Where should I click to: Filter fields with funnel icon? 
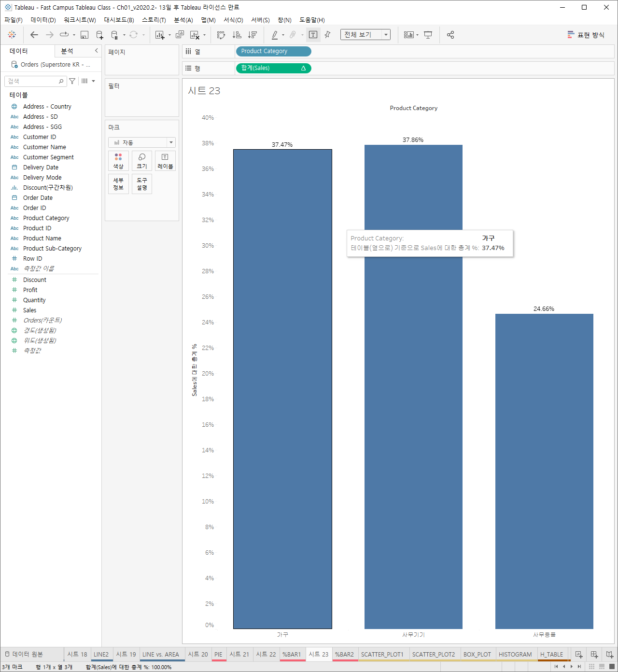(72, 81)
